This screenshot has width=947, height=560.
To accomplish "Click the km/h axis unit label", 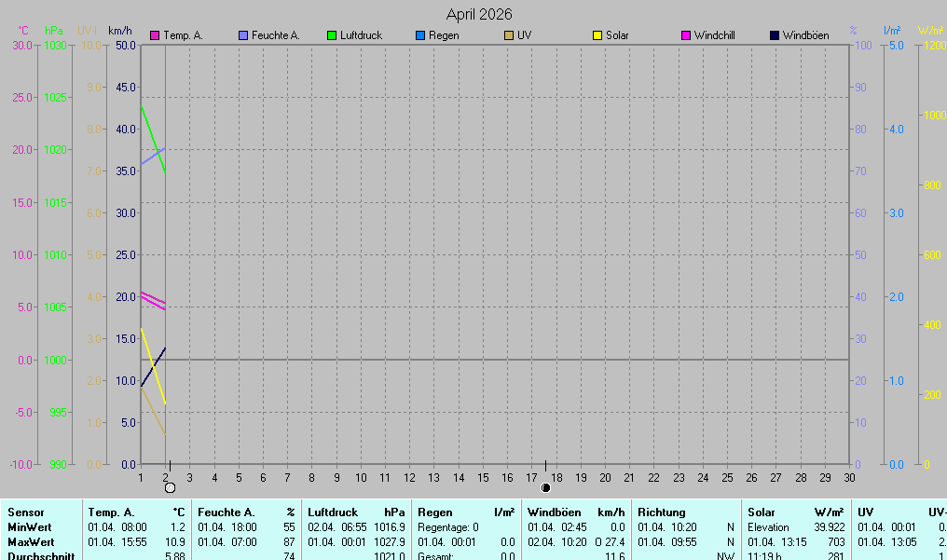I will pos(120,30).
